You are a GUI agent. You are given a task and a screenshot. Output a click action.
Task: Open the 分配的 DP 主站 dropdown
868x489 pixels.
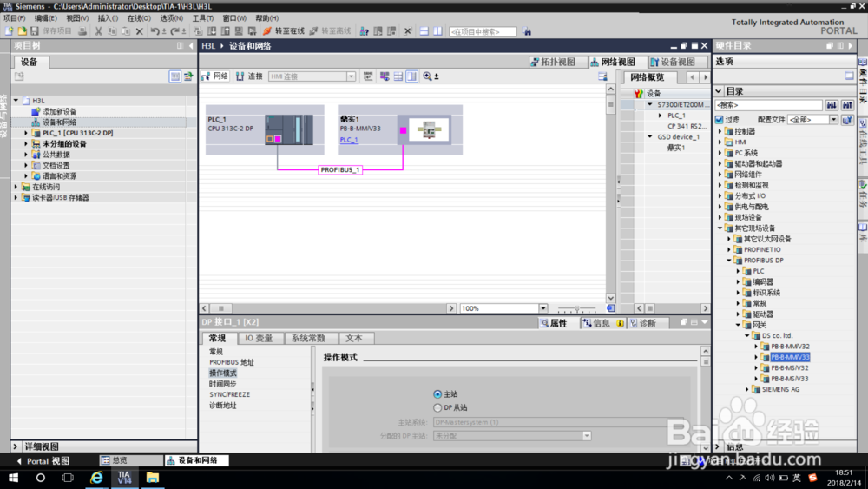point(586,436)
